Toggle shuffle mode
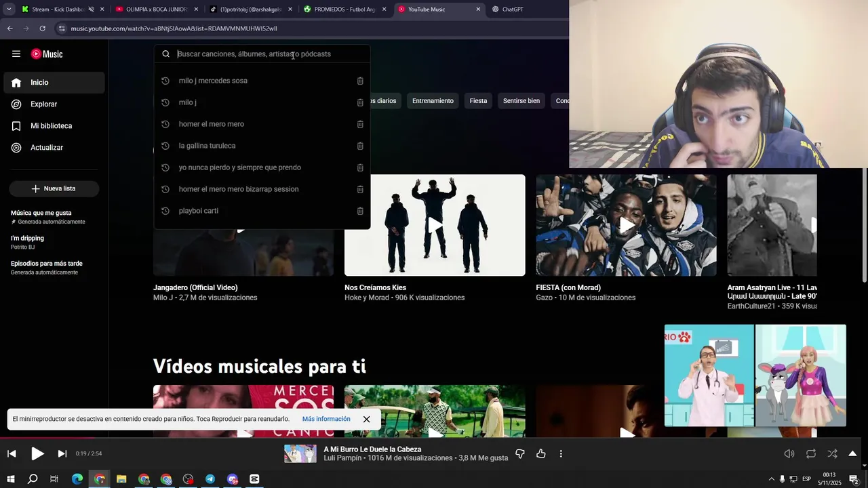 point(832,453)
